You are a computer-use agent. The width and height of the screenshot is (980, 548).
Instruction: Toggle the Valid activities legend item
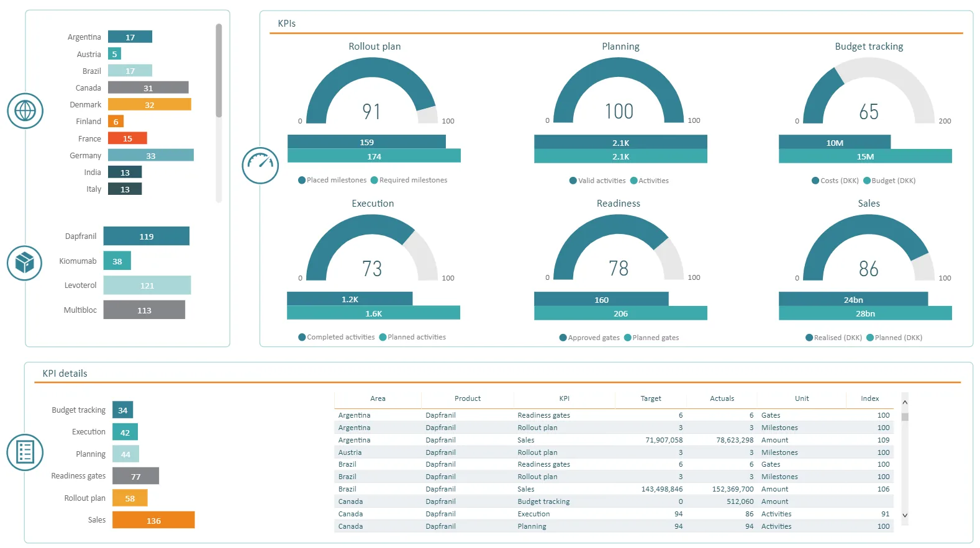point(597,181)
